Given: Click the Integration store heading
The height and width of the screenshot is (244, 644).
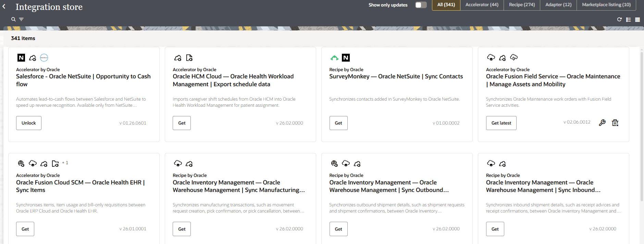Looking at the screenshot, I should [49, 7].
